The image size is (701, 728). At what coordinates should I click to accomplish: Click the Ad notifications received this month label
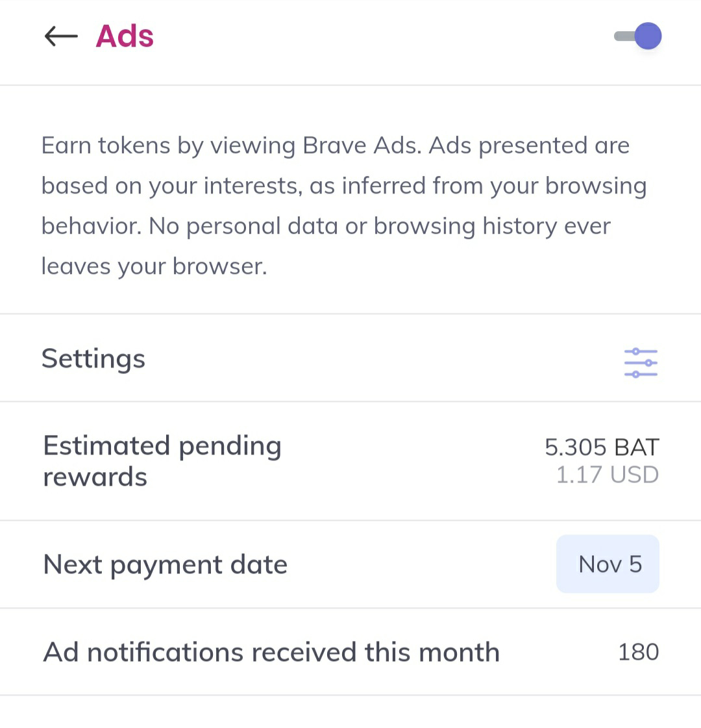click(x=271, y=652)
